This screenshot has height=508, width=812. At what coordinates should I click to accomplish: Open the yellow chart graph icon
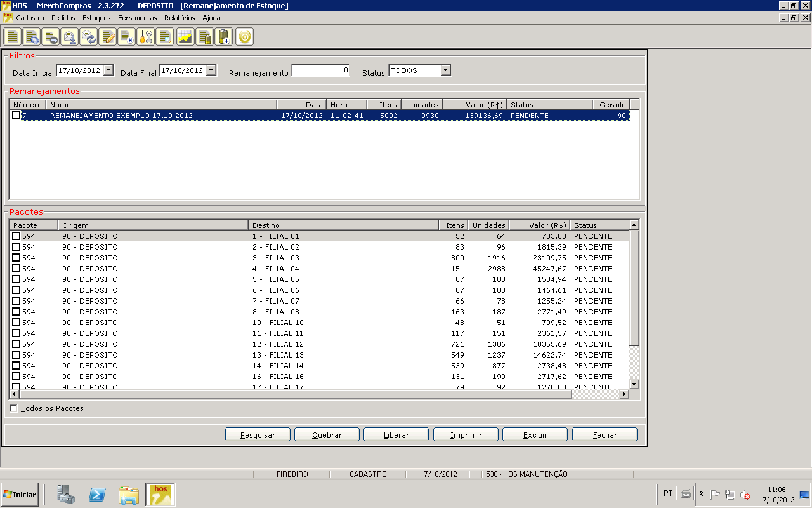pyautogui.click(x=185, y=37)
